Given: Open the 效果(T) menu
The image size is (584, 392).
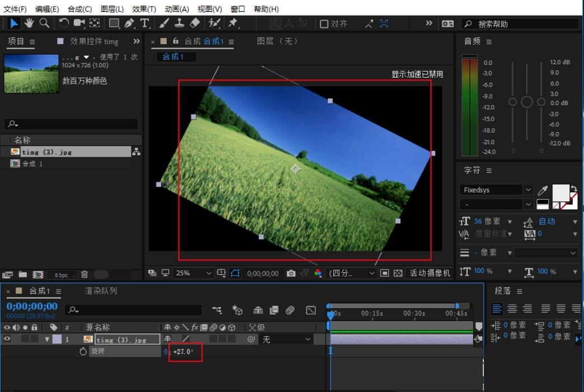Looking at the screenshot, I should coord(144,9).
